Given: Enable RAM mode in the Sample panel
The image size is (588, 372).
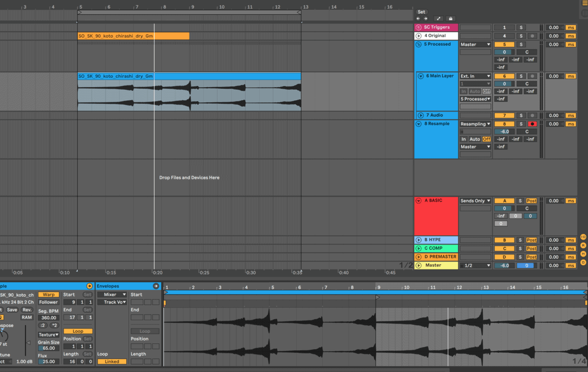Looking at the screenshot, I should (26, 317).
